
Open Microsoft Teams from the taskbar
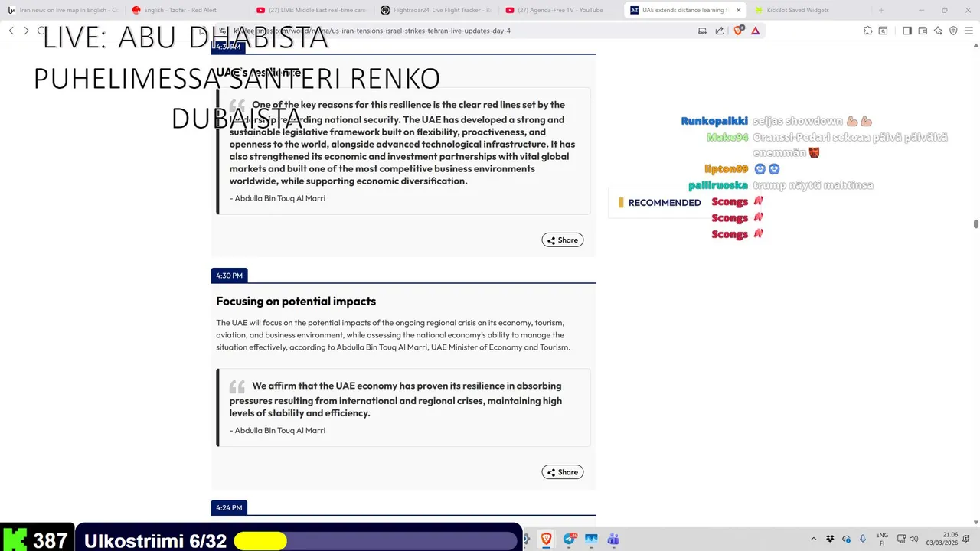613,539
